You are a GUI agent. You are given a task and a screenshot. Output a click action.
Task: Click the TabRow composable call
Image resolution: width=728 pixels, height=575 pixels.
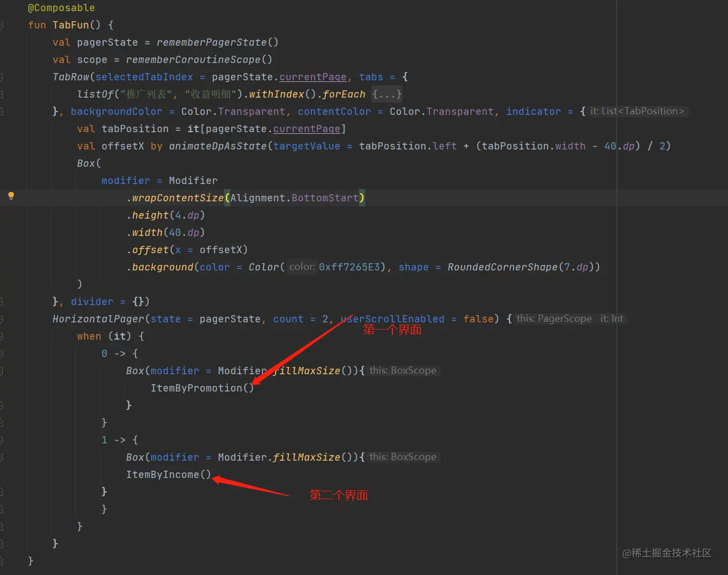(71, 77)
